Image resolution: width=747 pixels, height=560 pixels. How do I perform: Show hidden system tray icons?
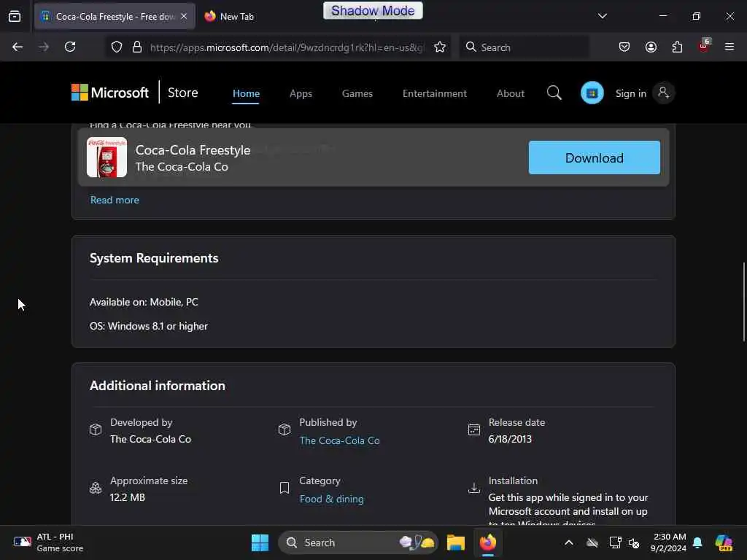point(569,542)
